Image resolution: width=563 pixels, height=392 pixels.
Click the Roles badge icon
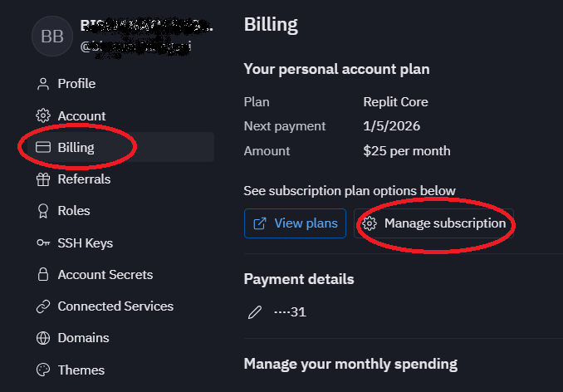tap(43, 211)
